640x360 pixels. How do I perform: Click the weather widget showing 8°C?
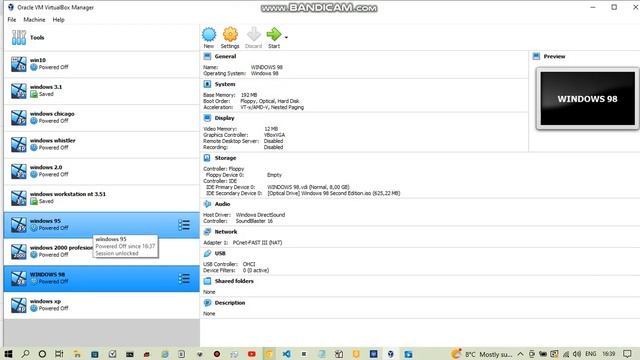482,354
